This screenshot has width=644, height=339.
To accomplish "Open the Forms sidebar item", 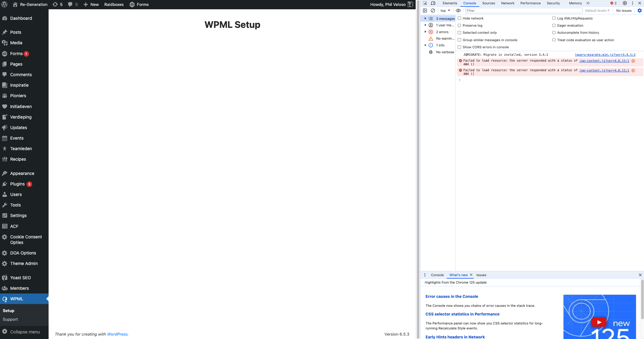I will click(x=24, y=54).
